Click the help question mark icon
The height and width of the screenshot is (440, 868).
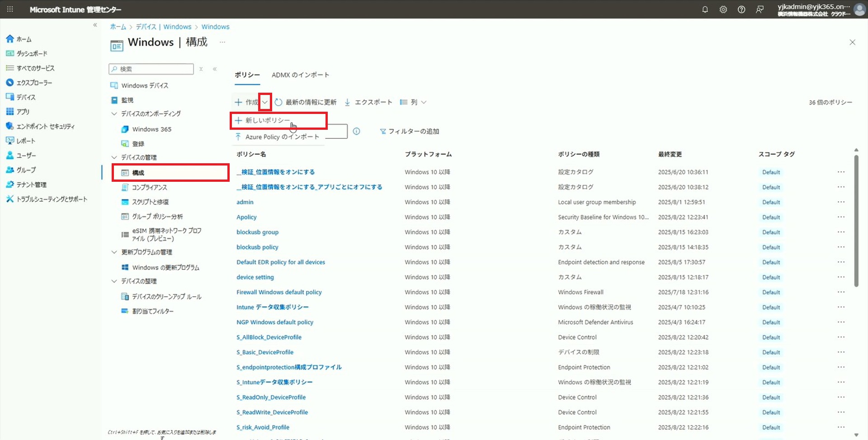click(741, 9)
